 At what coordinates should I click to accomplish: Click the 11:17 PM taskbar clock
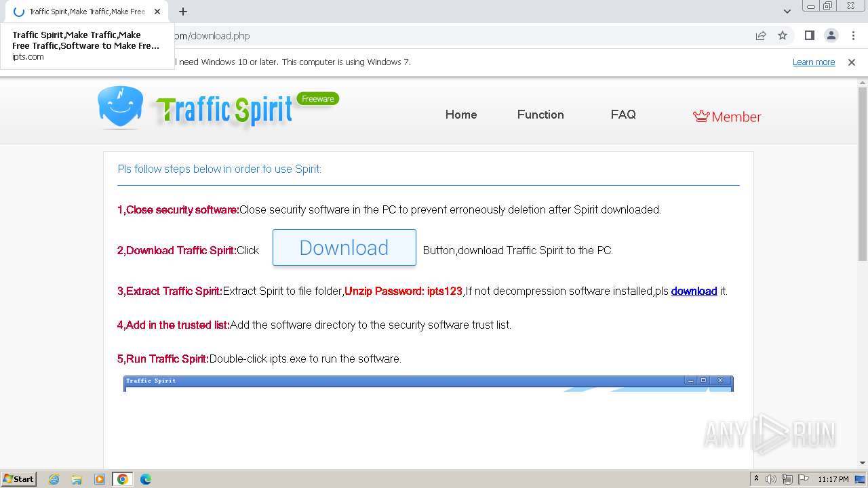833,479
